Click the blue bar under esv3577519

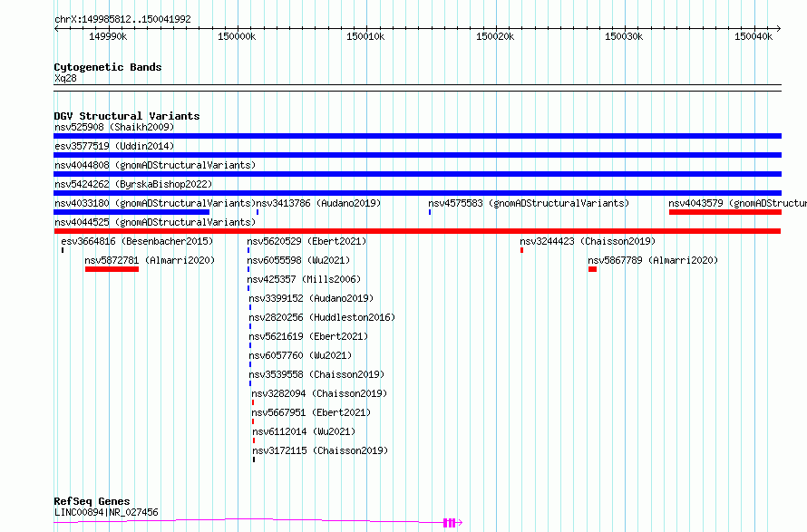pos(417,155)
